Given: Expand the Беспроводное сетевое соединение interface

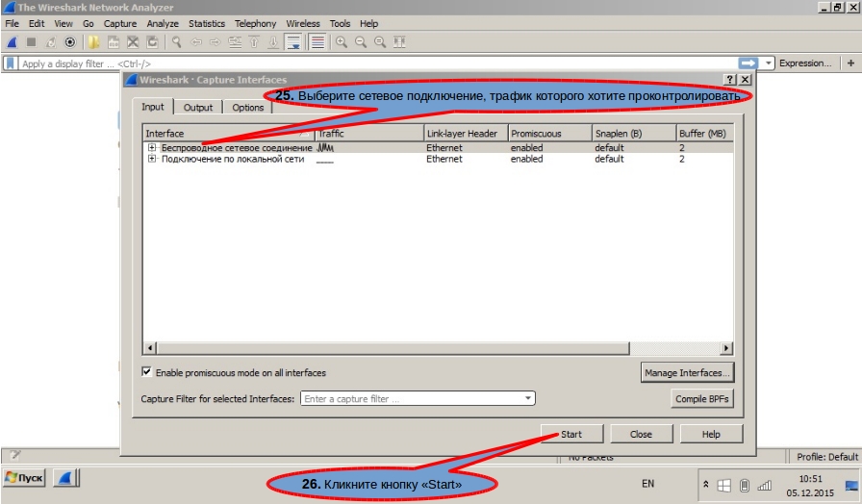Looking at the screenshot, I should click(152, 147).
